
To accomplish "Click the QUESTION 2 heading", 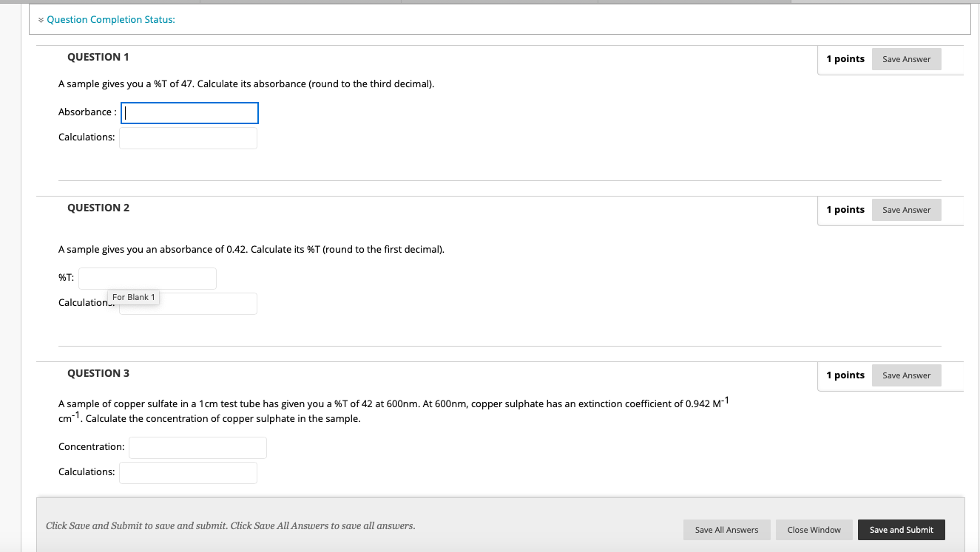I will click(x=98, y=208).
